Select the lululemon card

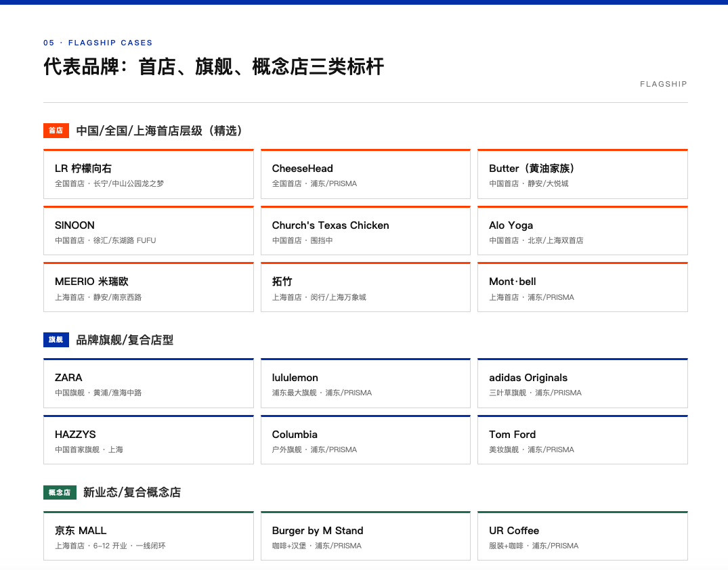[x=366, y=383]
